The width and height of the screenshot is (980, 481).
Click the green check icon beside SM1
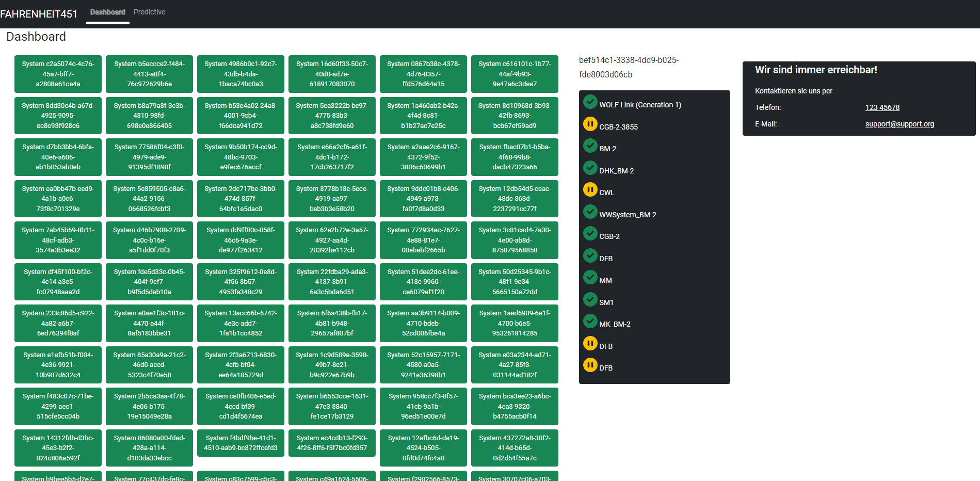tap(590, 299)
